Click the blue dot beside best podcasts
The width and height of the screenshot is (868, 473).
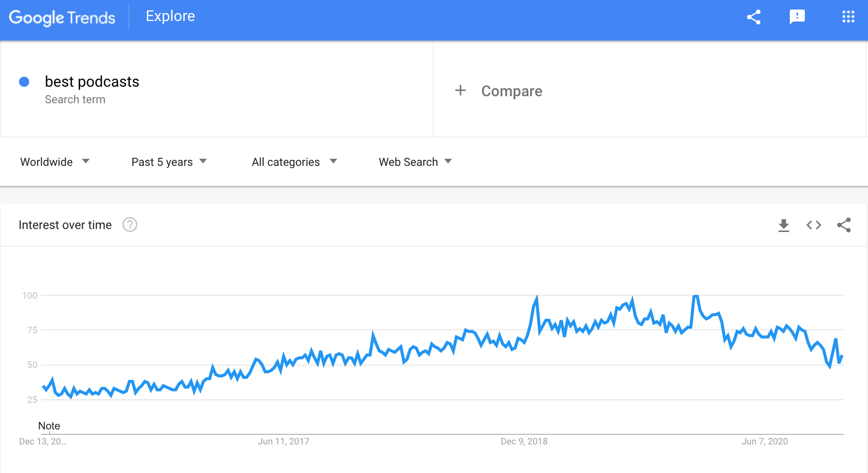pyautogui.click(x=24, y=82)
